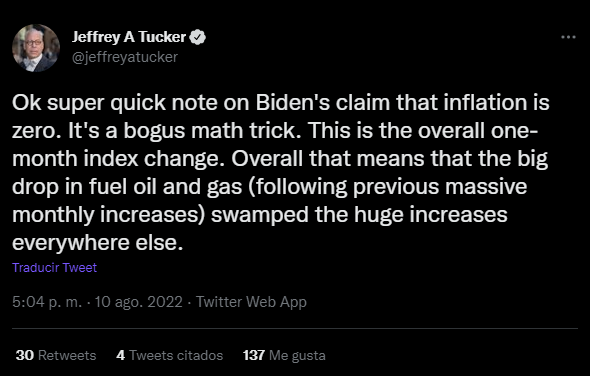Screen dimensions: 590x376
Task: Open Jeffrey A Tucker's profile avatar
Action: (x=36, y=48)
